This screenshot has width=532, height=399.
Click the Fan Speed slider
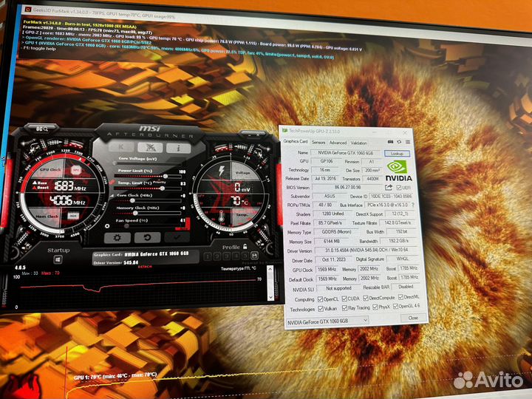(148, 226)
